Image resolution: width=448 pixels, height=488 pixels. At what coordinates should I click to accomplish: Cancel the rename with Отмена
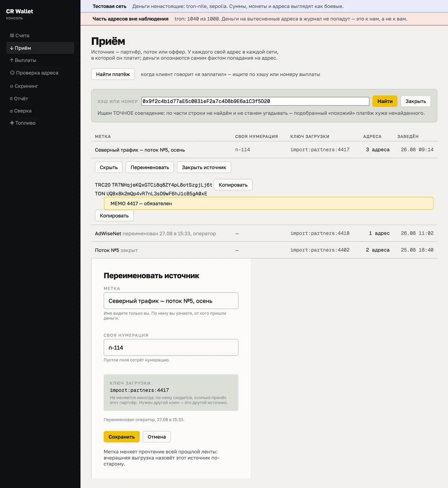click(157, 437)
